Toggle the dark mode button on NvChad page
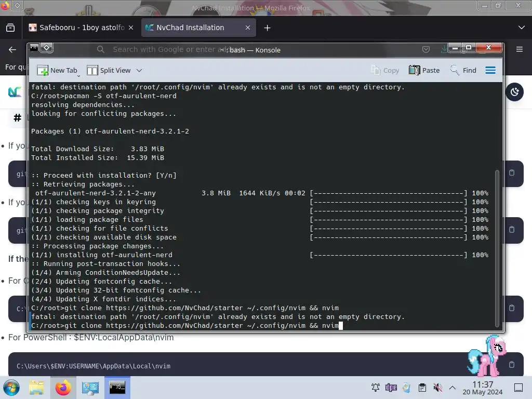532x399 pixels. (x=514, y=92)
